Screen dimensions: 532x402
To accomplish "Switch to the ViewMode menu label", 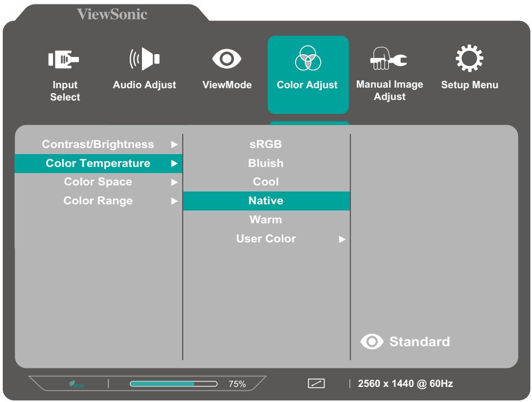I will (x=227, y=85).
